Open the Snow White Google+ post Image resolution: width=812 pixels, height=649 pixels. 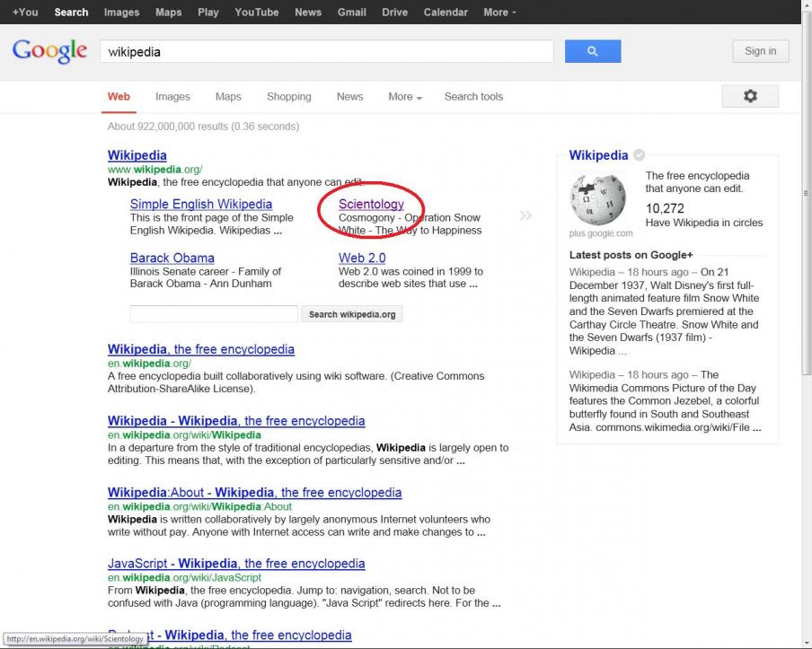[x=664, y=311]
